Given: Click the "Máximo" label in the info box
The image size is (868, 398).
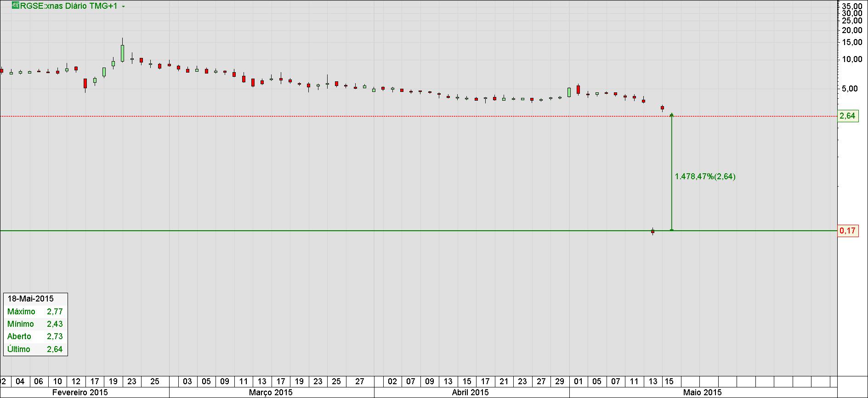Looking at the screenshot, I should 21,312.
